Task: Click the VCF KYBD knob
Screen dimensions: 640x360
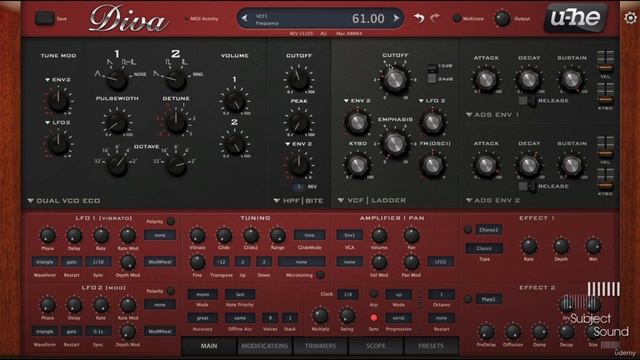Action: click(x=358, y=165)
